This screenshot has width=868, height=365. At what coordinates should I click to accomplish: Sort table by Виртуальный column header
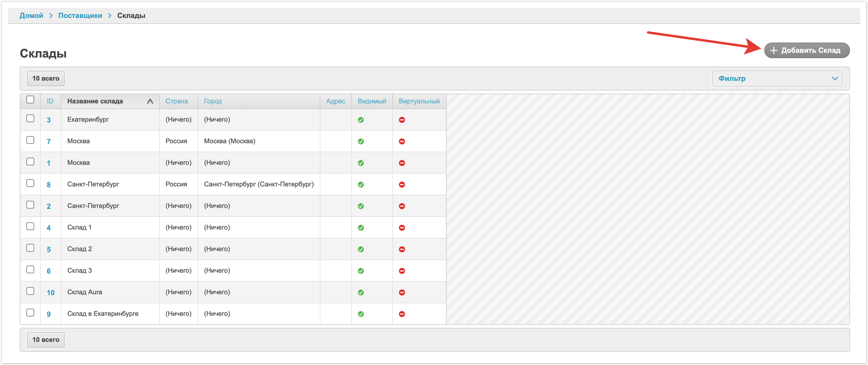click(419, 101)
